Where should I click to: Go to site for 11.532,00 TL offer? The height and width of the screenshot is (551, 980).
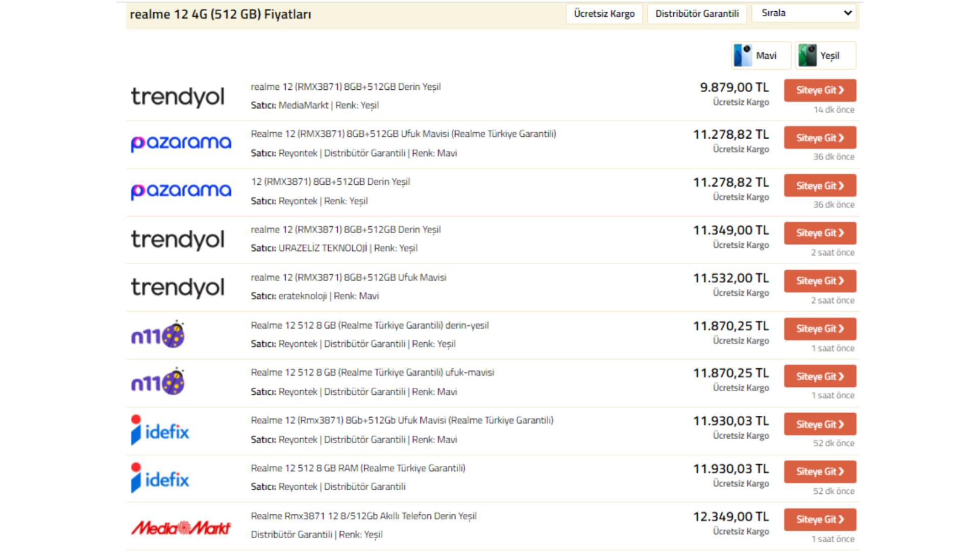coord(820,281)
